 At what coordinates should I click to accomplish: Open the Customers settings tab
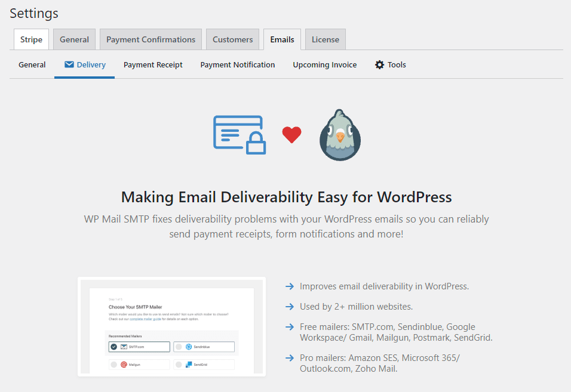click(232, 39)
